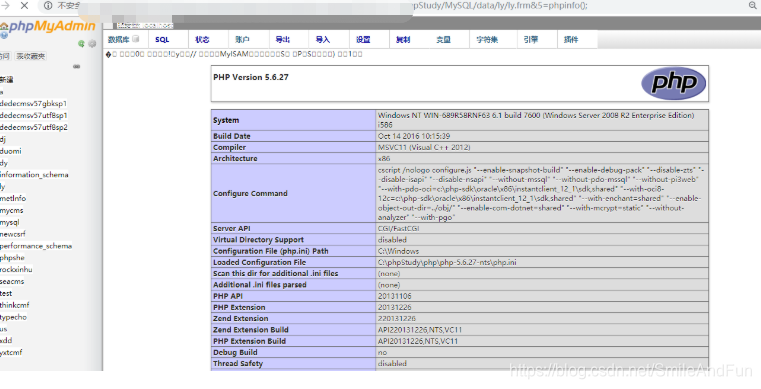Select the thinkcmf database
The width and height of the screenshot is (761, 389).
tap(15, 305)
